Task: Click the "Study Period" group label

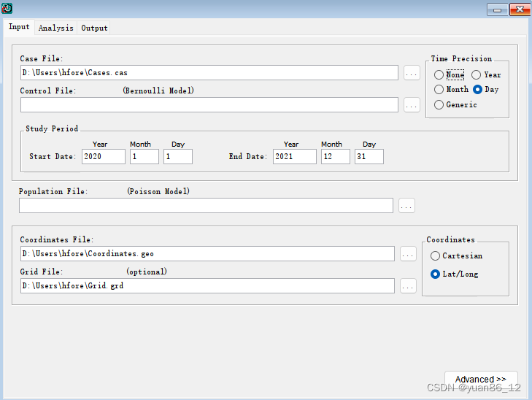Action: (x=52, y=129)
